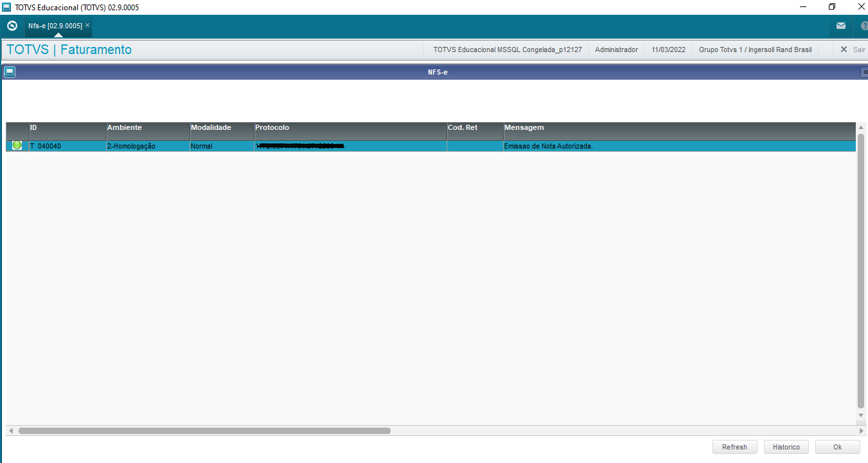
Task: Close the Nfs-e [02.9.0005] tab
Action: [87, 25]
